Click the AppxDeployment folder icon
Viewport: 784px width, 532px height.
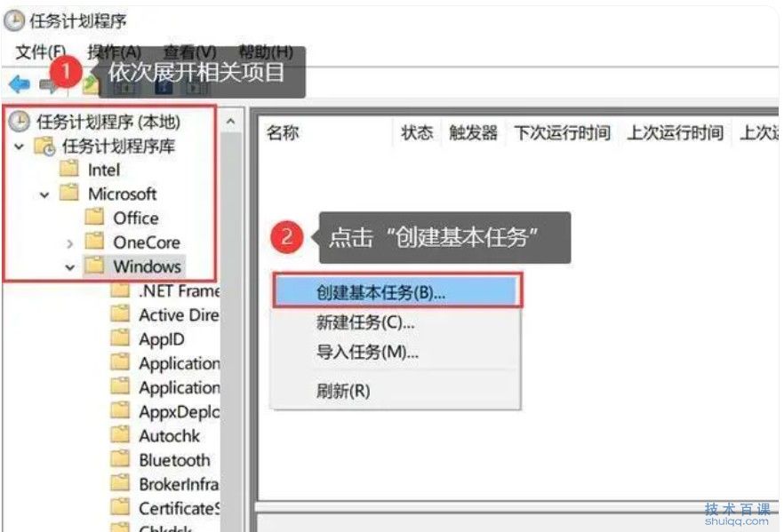click(120, 411)
